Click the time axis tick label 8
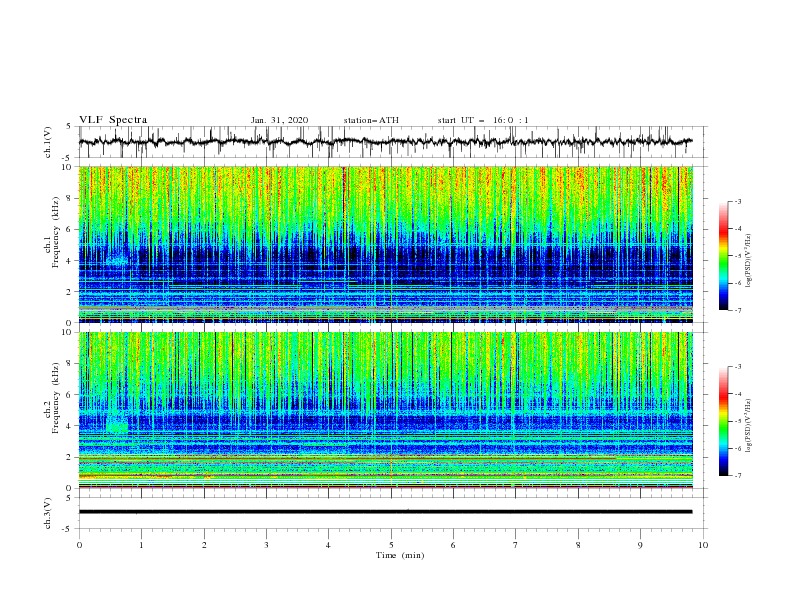792x612 pixels. tap(578, 545)
